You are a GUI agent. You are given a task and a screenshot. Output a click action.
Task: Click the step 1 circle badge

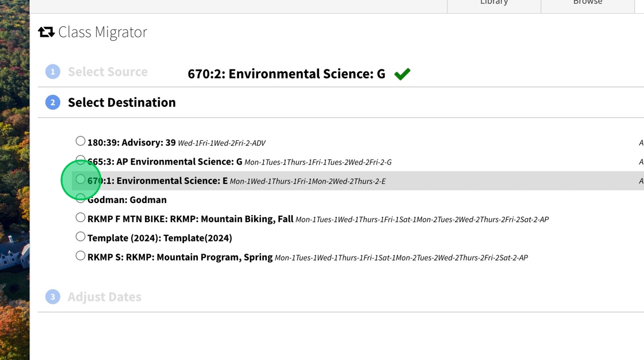pos(52,71)
